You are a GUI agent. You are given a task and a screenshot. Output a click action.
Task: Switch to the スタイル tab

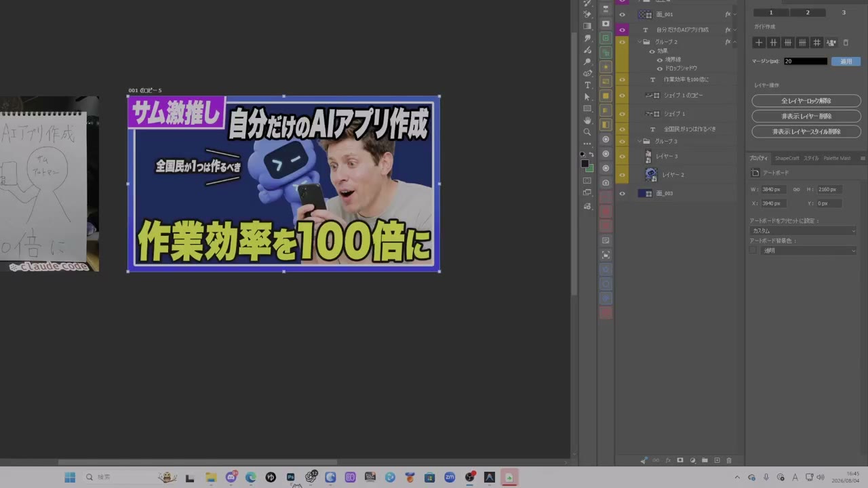tap(811, 158)
